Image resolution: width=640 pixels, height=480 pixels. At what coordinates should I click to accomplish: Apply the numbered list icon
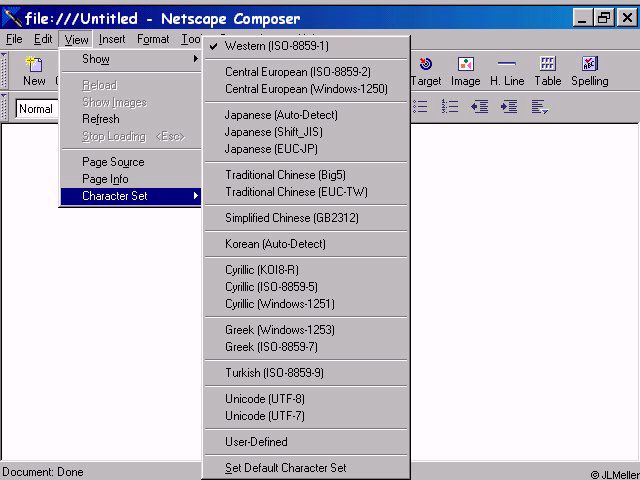(x=450, y=107)
